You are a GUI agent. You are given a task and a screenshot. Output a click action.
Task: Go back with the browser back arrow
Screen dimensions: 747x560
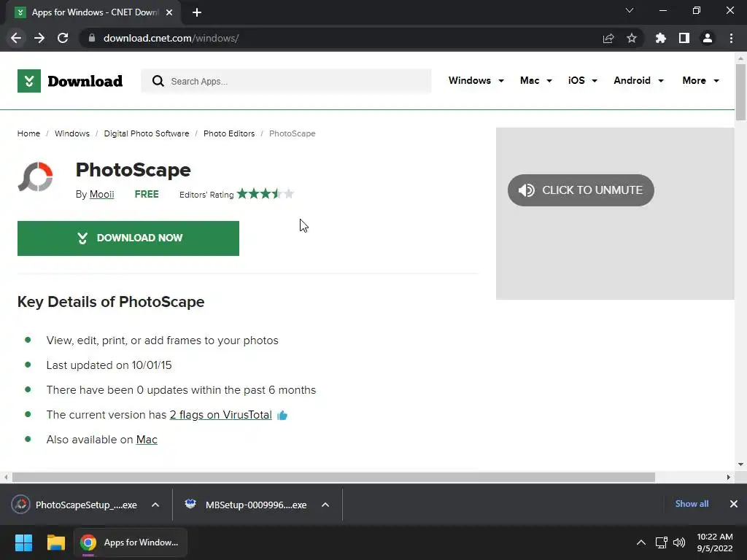point(16,38)
